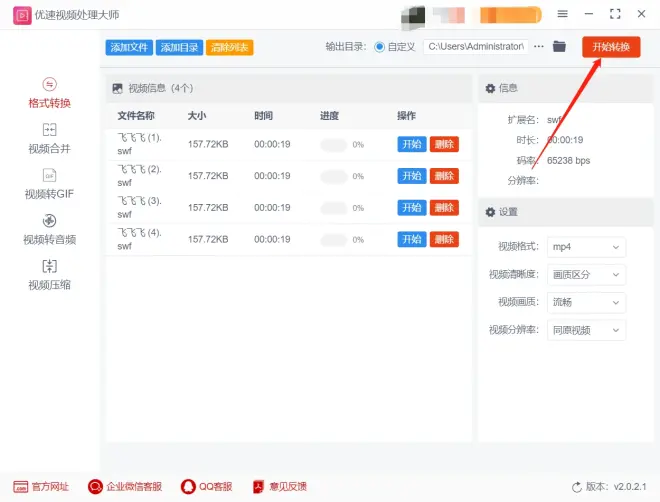Image resolution: width=660 pixels, height=502 pixels.
Task: Delete the 飞飞飞 (2).swf file row
Action: pos(444,176)
